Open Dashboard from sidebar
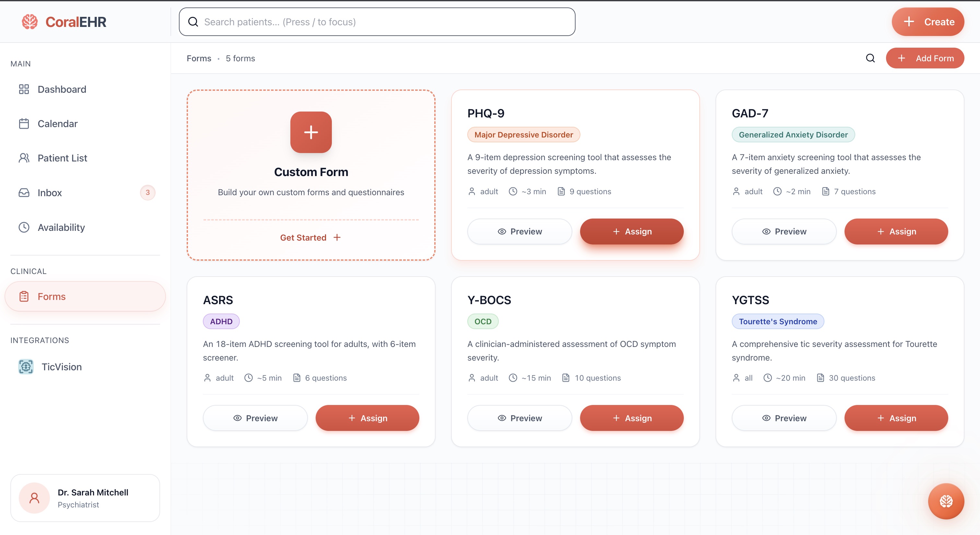 pyautogui.click(x=62, y=89)
